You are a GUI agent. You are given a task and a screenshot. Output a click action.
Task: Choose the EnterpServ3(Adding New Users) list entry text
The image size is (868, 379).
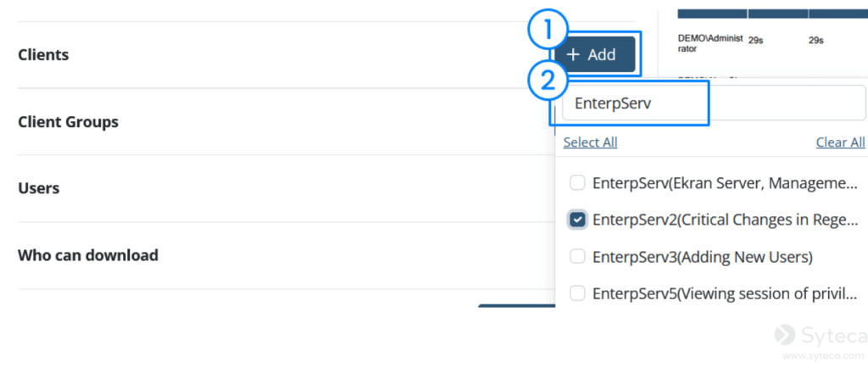pos(703,257)
